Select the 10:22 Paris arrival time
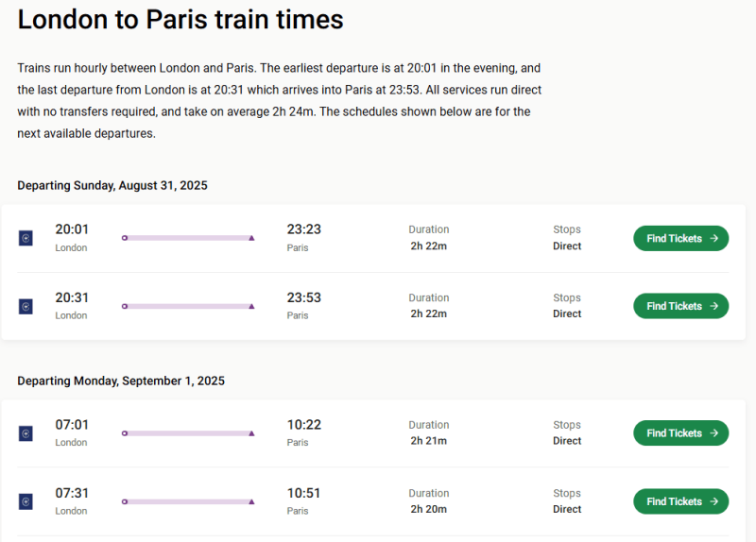This screenshot has height=542, width=756. click(304, 425)
